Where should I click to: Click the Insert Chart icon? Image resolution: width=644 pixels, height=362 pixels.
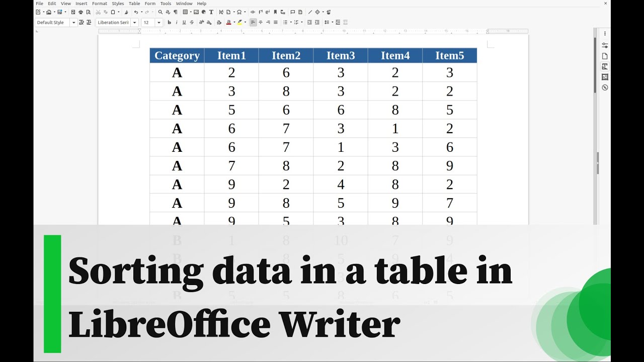point(203,12)
